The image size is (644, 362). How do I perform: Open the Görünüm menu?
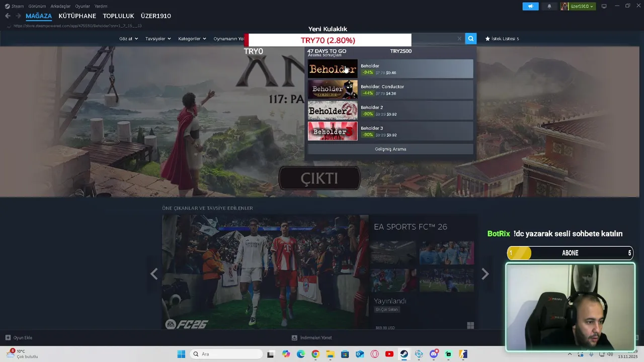pyautogui.click(x=37, y=6)
